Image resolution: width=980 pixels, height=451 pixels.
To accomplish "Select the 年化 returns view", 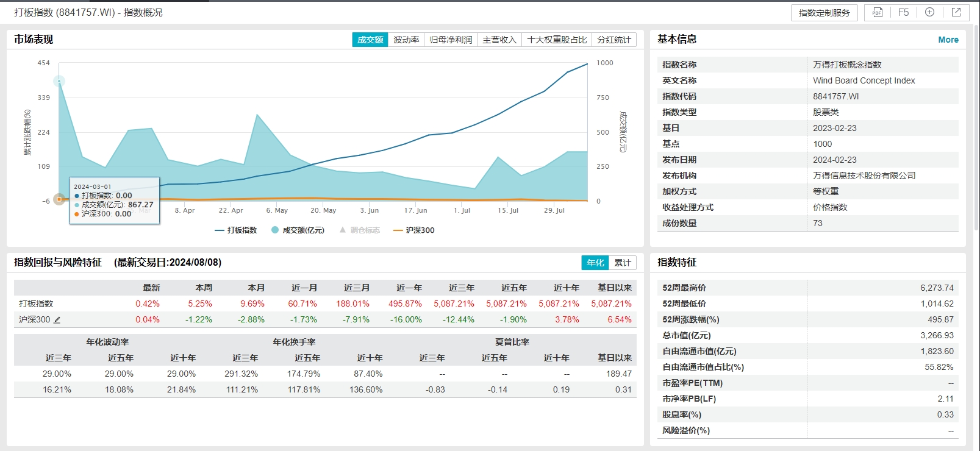I will click(x=595, y=263).
